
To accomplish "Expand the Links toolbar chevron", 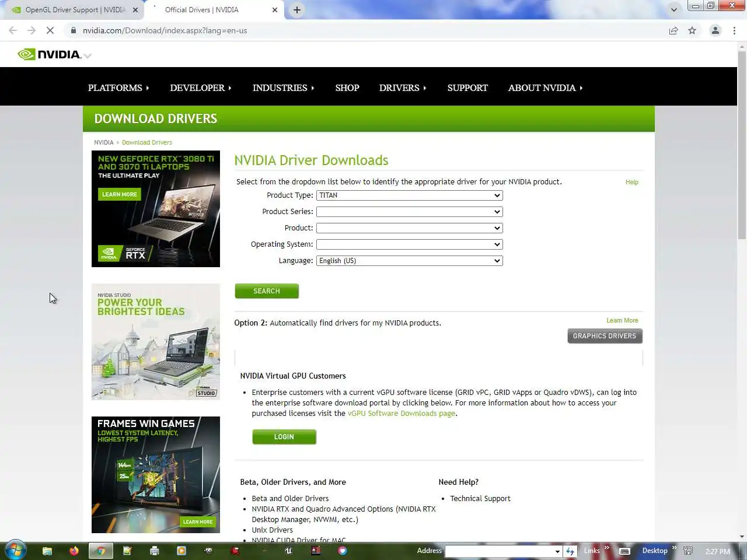I will [606, 548].
